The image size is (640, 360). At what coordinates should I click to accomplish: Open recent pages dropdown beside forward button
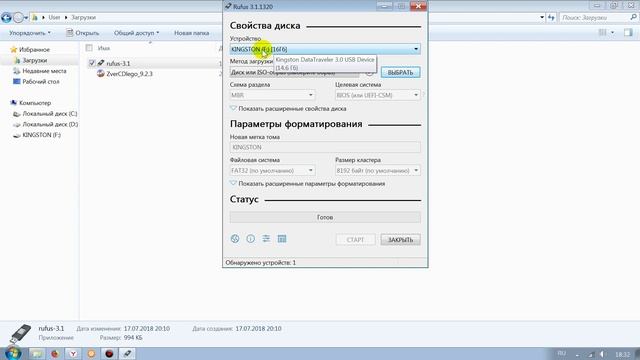[x=26, y=18]
